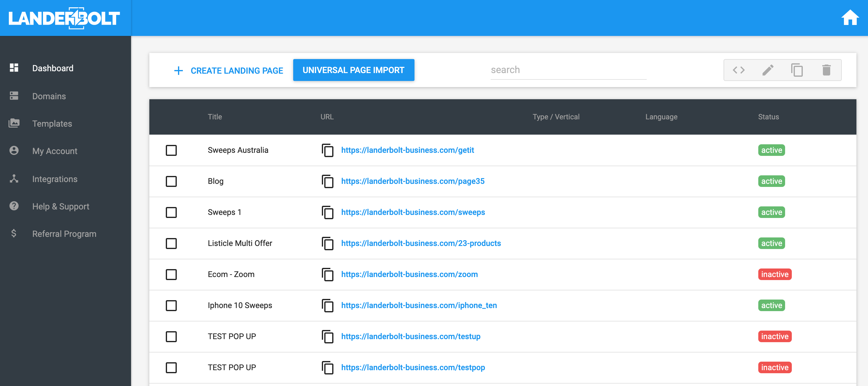Viewport: 868px width, 386px height.
Task: Tick the Ecom - Zoom checkbox
Action: click(x=171, y=274)
